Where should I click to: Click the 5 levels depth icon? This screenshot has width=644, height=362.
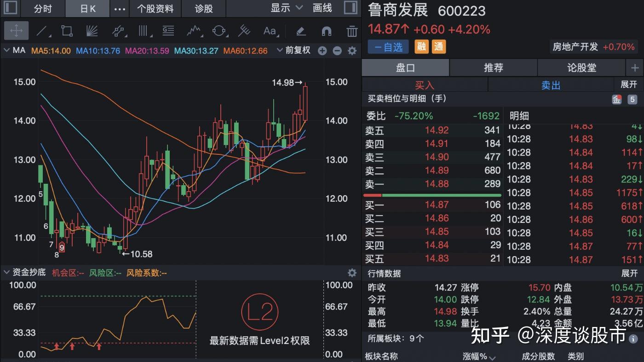(x=632, y=99)
